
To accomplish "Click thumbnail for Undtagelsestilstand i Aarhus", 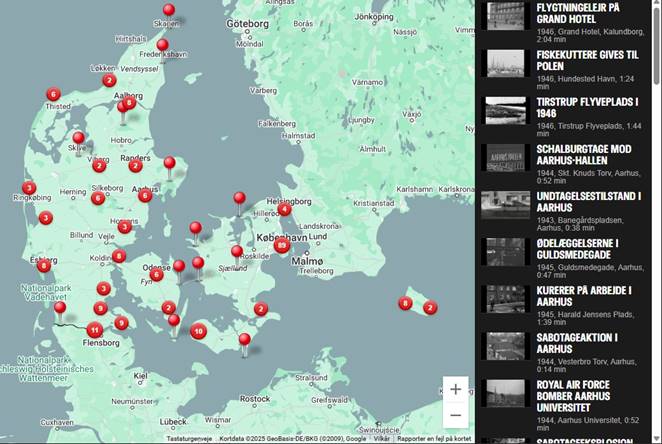I will [505, 205].
